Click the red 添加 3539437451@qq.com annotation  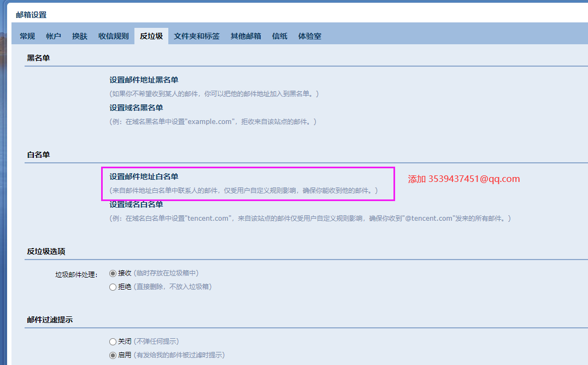click(464, 179)
